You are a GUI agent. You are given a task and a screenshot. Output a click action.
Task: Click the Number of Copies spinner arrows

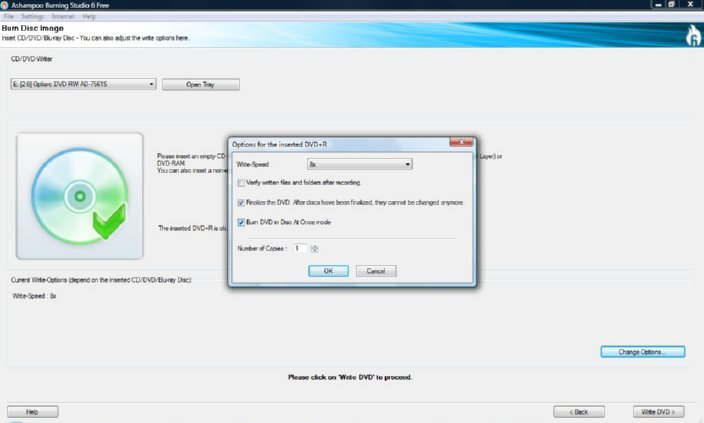coord(314,248)
